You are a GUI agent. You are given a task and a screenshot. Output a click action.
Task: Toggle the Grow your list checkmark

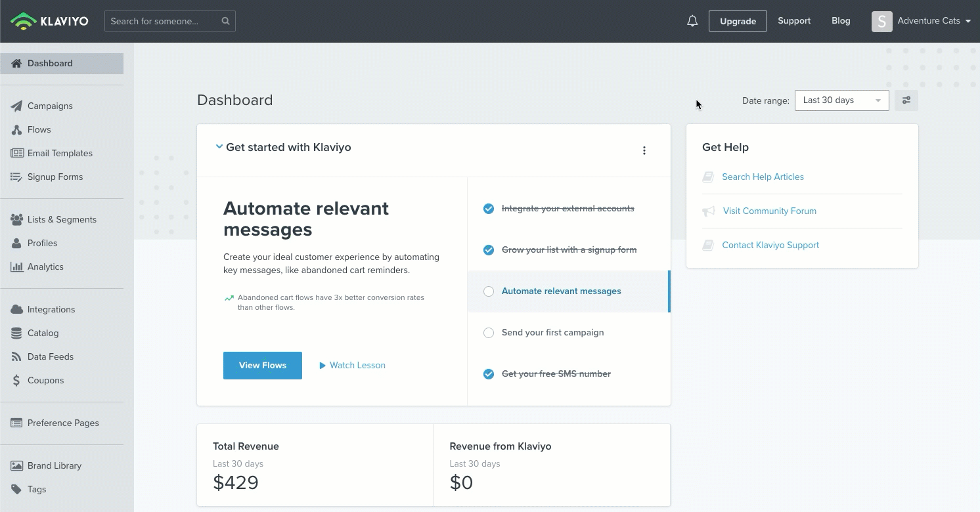click(489, 250)
